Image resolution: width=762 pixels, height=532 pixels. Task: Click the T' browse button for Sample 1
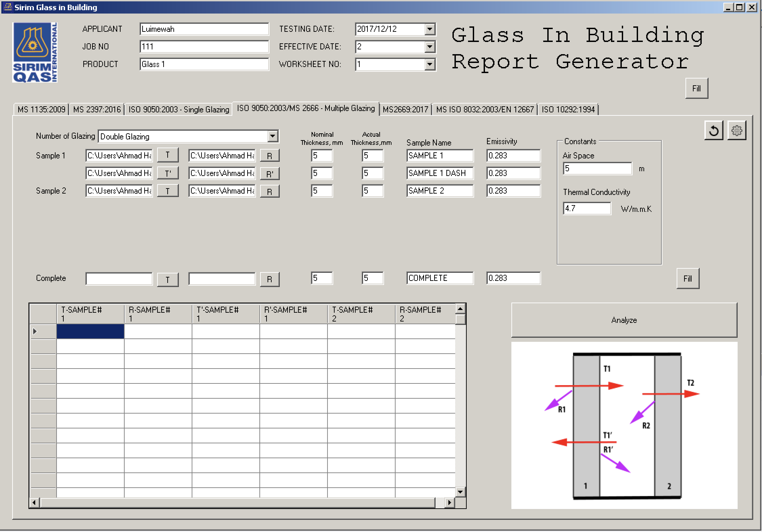point(168,174)
